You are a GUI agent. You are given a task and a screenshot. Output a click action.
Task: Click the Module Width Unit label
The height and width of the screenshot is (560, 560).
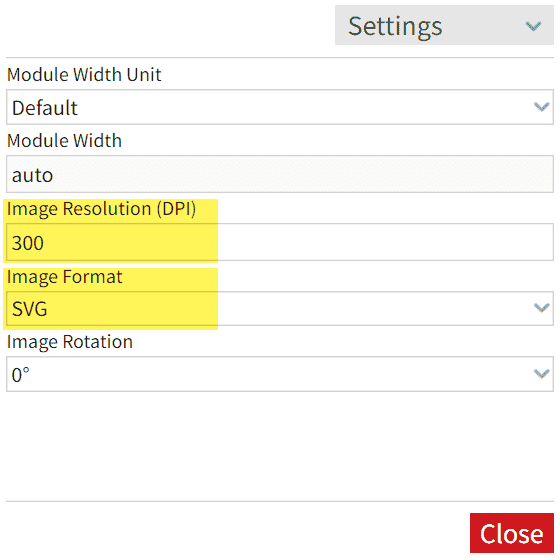84,75
